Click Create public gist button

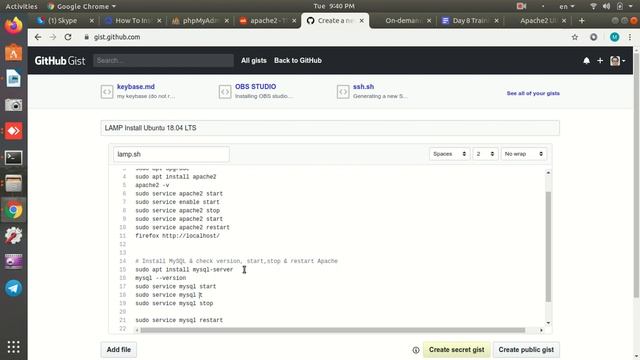click(526, 350)
